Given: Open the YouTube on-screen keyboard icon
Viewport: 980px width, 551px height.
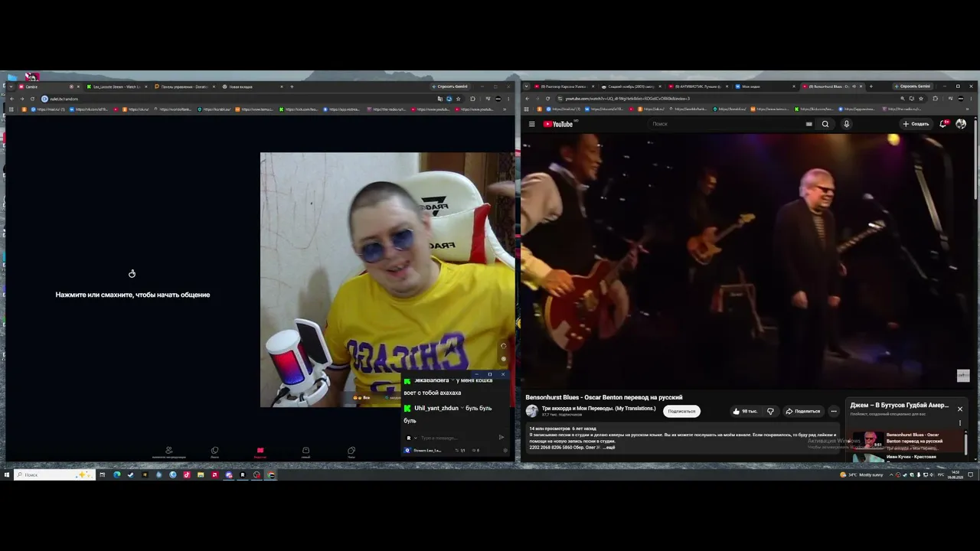Looking at the screenshot, I should (808, 124).
